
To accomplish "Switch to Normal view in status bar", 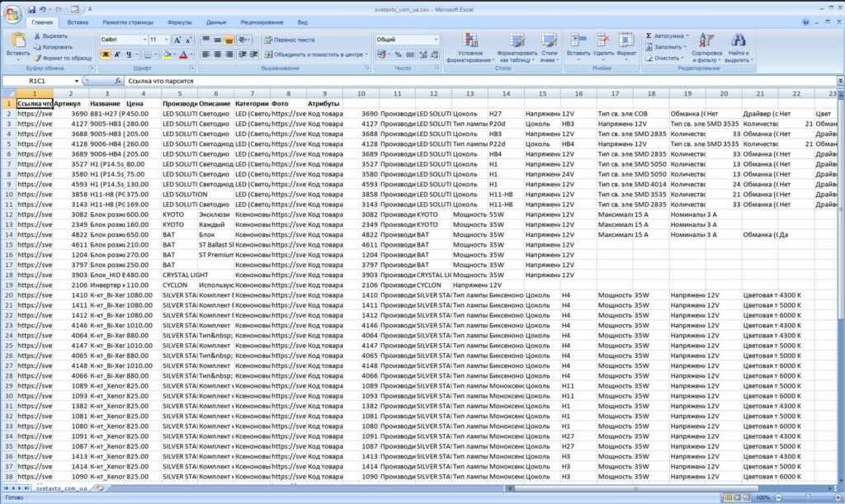I will (728, 497).
